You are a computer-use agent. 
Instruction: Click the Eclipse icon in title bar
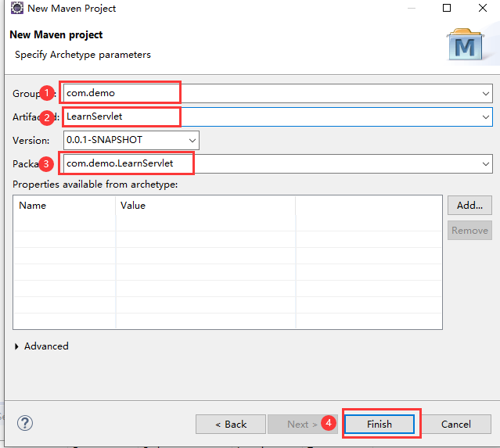(x=16, y=9)
